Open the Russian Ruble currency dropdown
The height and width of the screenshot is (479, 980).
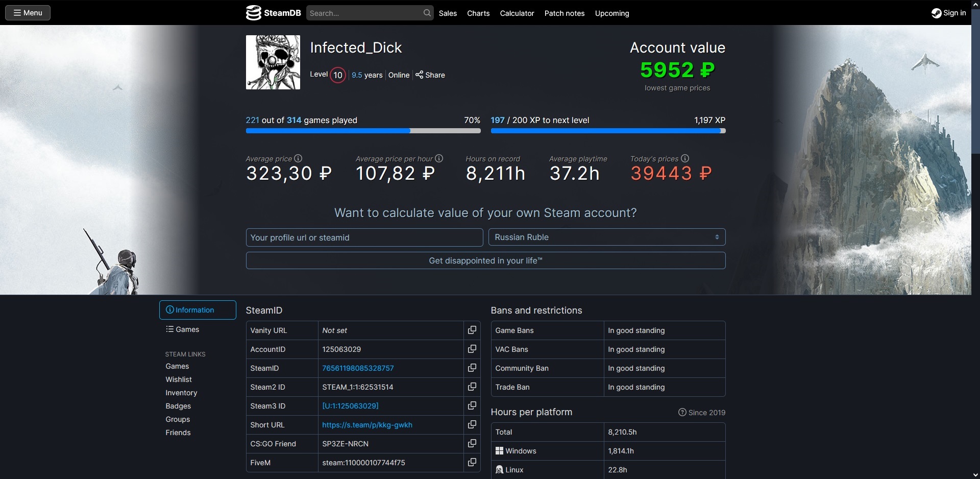(x=607, y=237)
